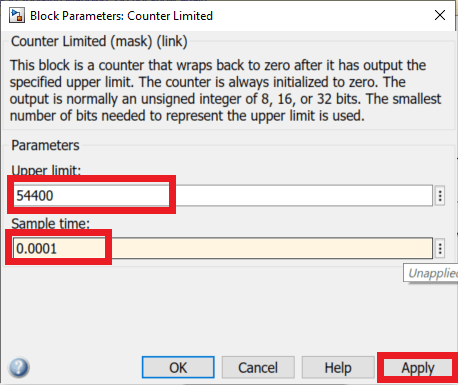Cancel the parameter changes
458x385 pixels.
[258, 367]
